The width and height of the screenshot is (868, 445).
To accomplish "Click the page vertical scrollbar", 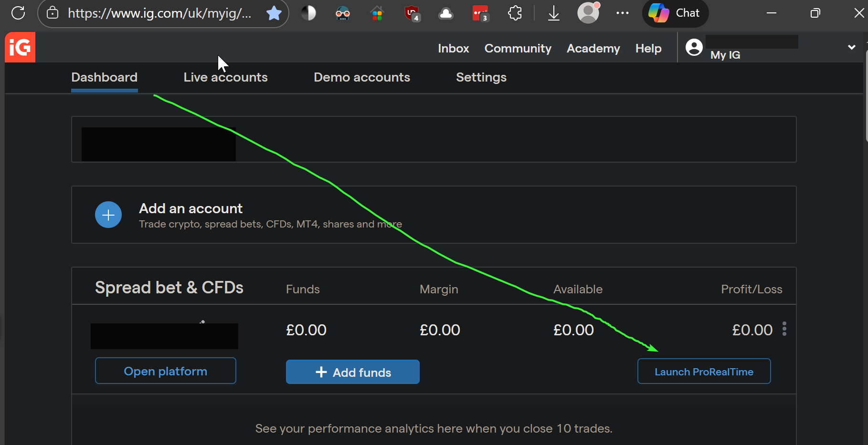I will (x=866, y=95).
